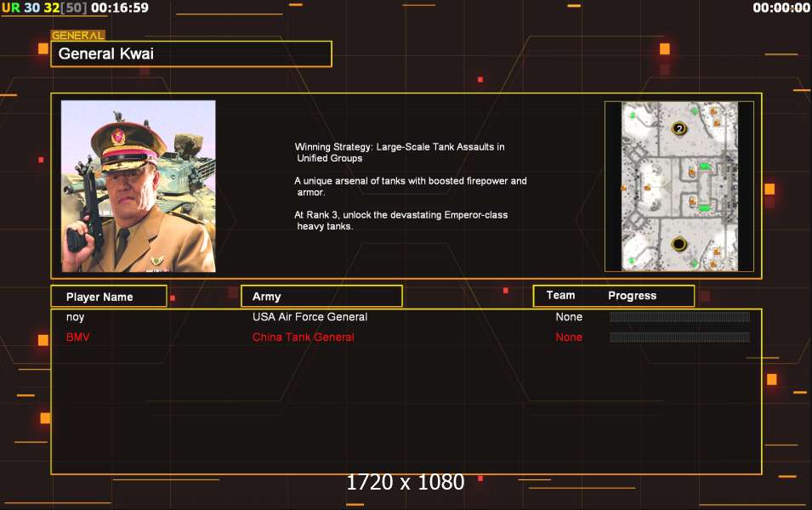
Task: Click the Rank 3 Emperor-class tanks text
Action: 400,220
